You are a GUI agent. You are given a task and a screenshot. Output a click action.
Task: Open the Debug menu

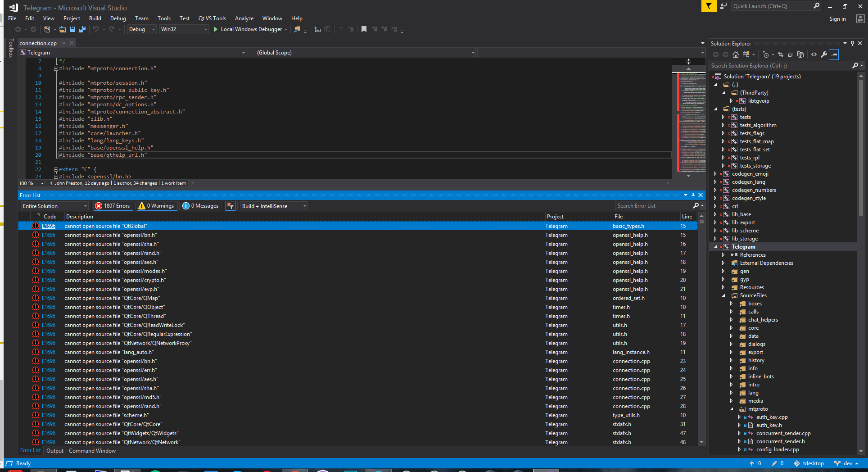tap(118, 18)
